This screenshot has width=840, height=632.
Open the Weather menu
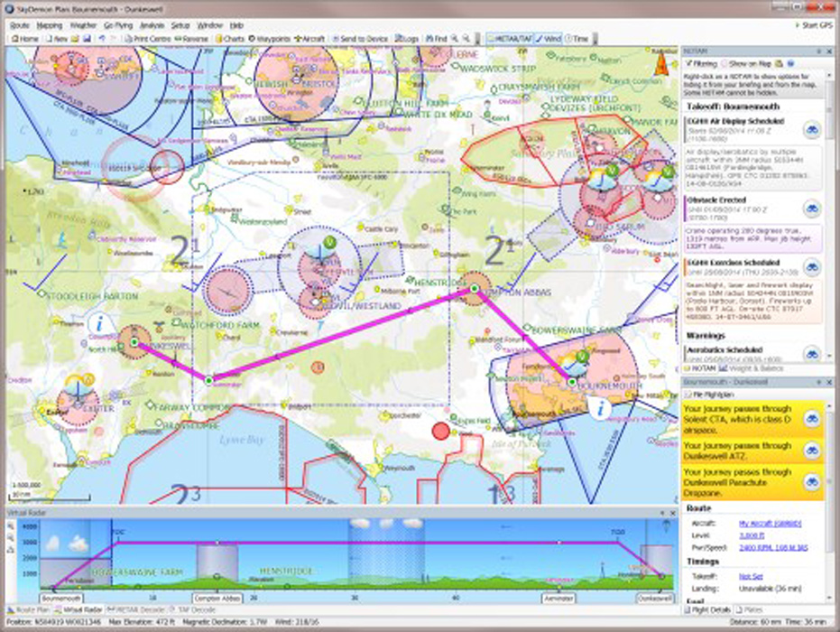83,25
